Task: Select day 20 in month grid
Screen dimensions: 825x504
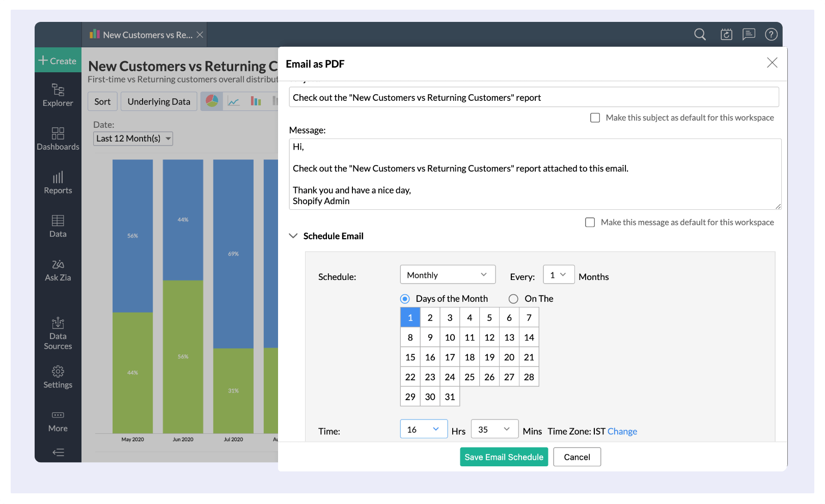Action: point(509,357)
